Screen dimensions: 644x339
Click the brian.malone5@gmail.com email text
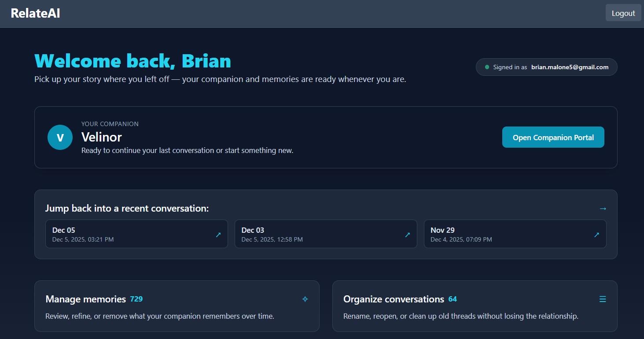pyautogui.click(x=570, y=67)
